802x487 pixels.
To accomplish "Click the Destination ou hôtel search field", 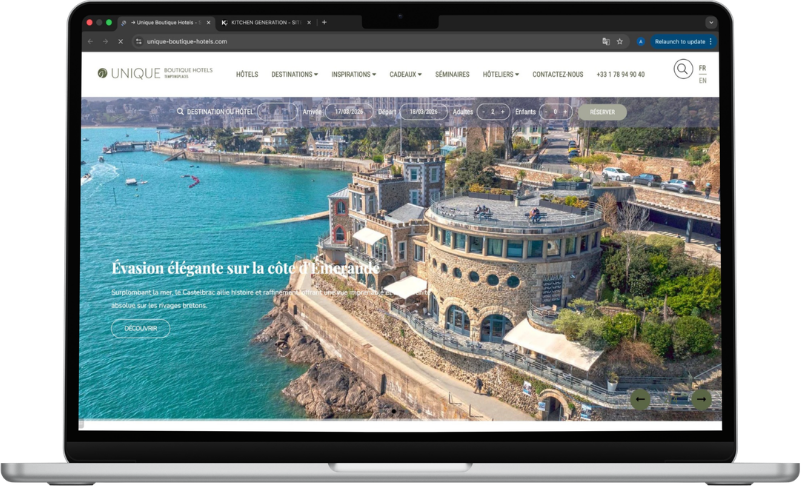I will point(220,112).
